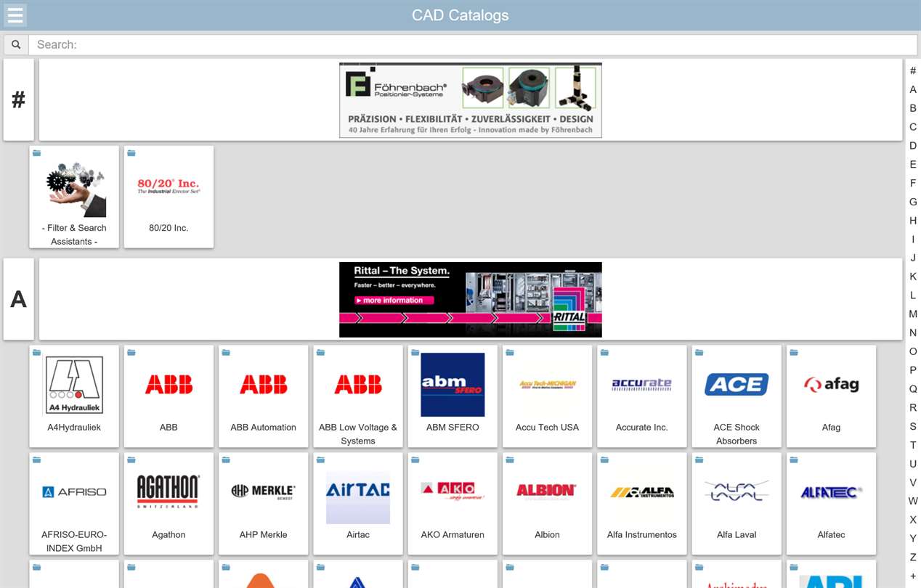
Task: Jump to letter N in the index
Action: click(x=913, y=333)
